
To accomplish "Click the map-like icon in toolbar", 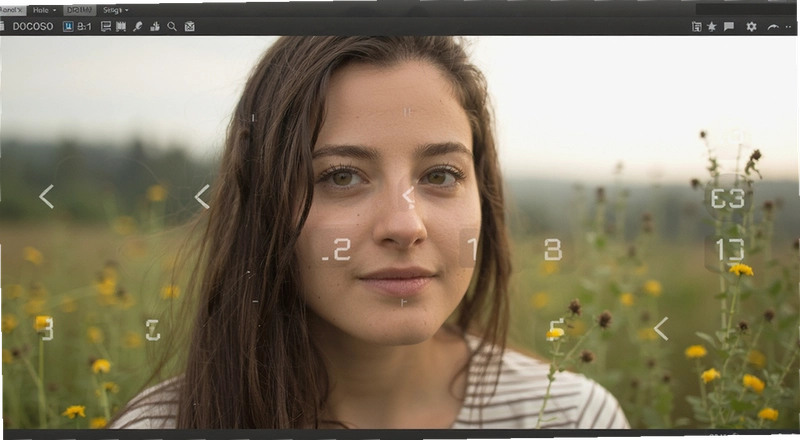I will point(121,27).
